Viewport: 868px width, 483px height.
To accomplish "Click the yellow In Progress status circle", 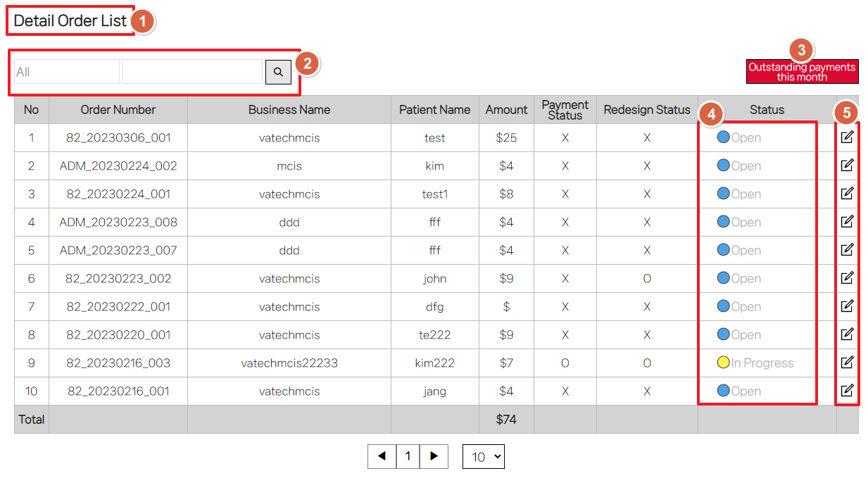I will pyautogui.click(x=723, y=363).
